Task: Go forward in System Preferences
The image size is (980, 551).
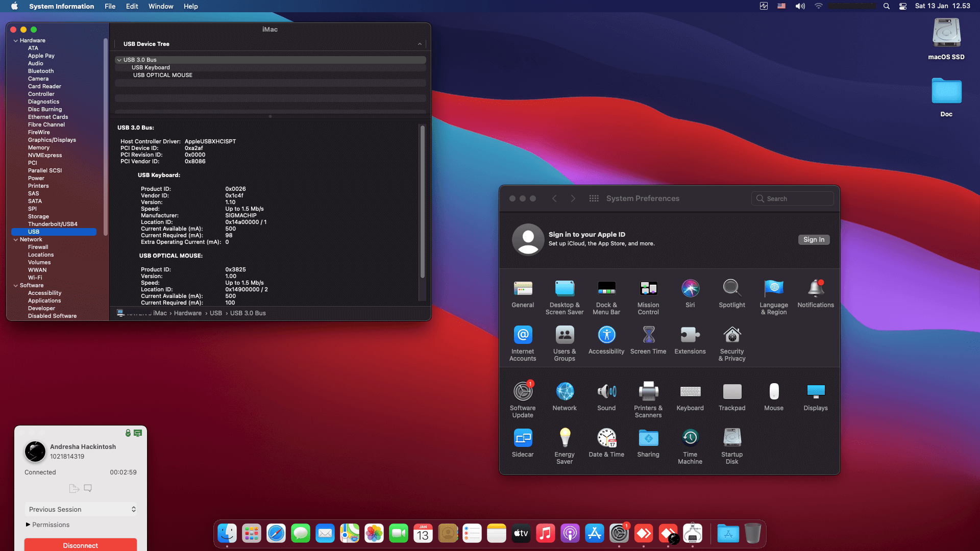Action: point(573,198)
